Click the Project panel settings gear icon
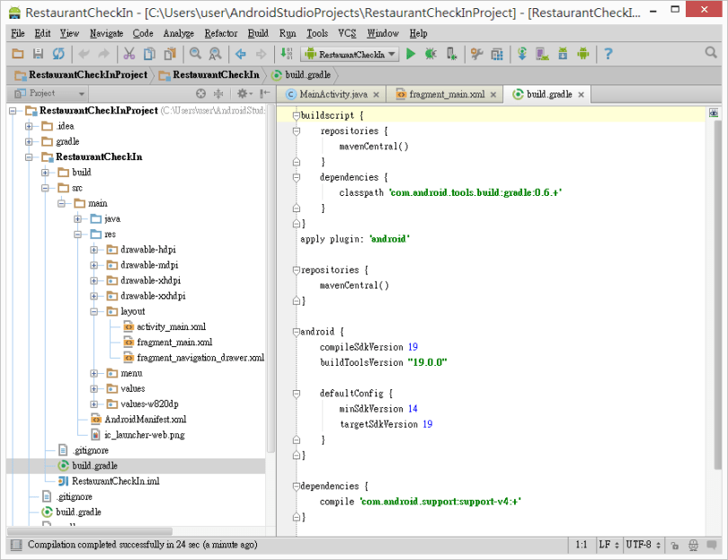Screen dimensions: 728x560 tap(242, 93)
